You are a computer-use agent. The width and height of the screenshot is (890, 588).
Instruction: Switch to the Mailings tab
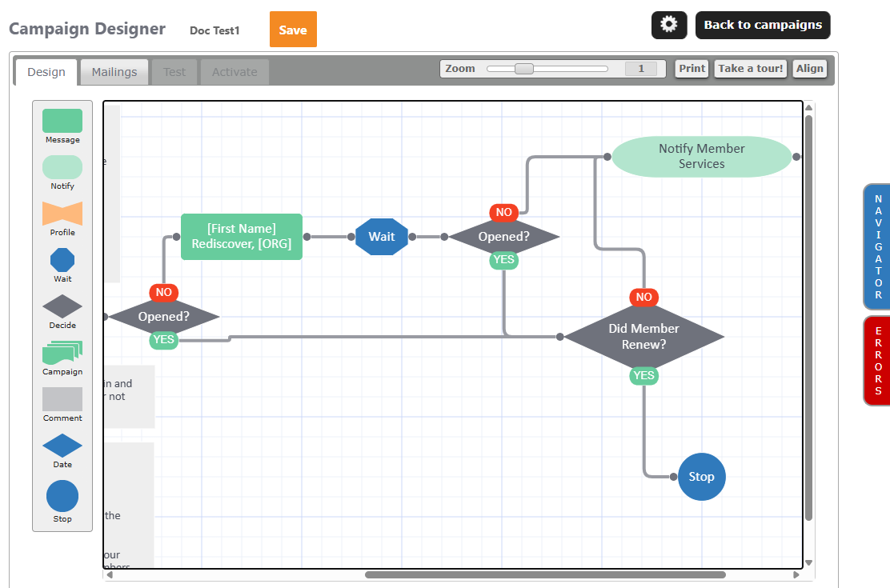tap(114, 72)
